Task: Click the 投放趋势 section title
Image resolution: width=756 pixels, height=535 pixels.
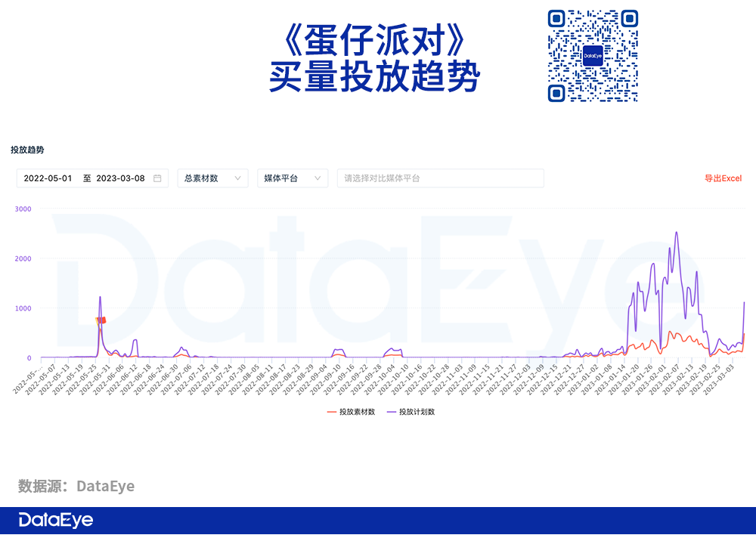Action: [x=27, y=150]
